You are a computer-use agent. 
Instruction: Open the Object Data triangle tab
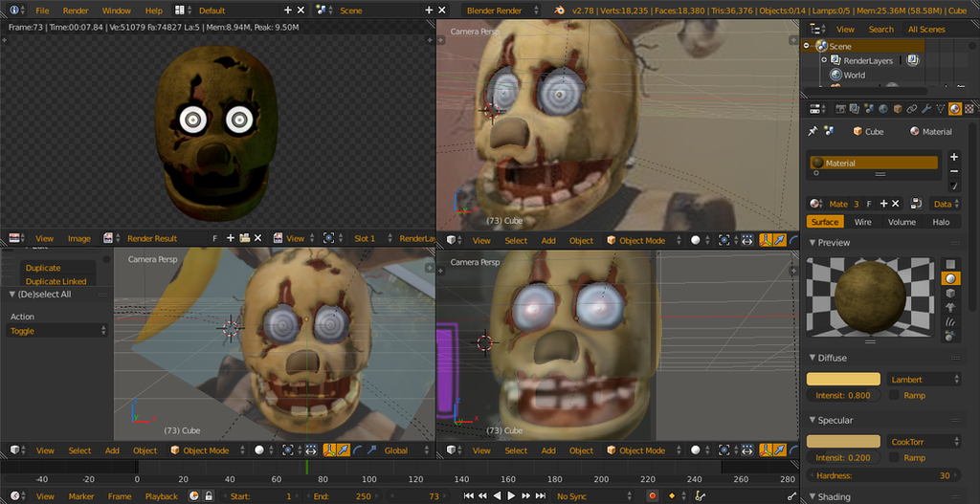(941, 109)
